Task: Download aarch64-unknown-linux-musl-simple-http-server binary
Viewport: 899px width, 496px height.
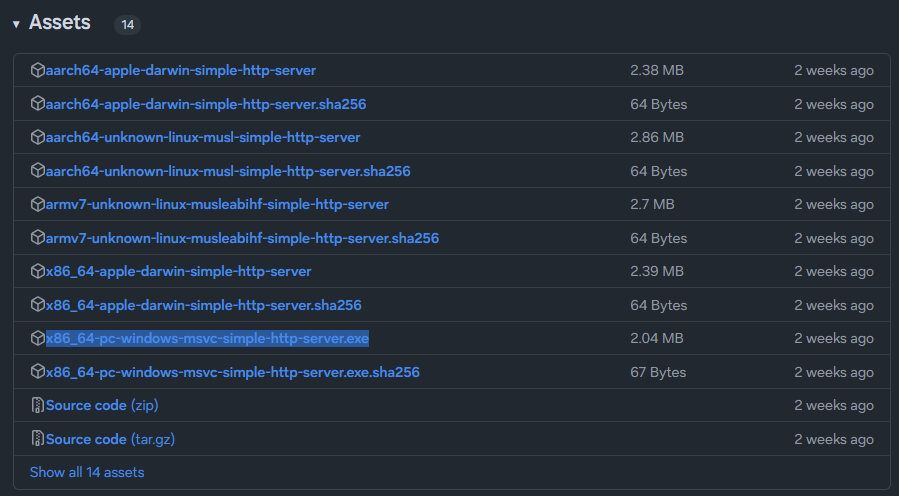Action: click(x=203, y=138)
